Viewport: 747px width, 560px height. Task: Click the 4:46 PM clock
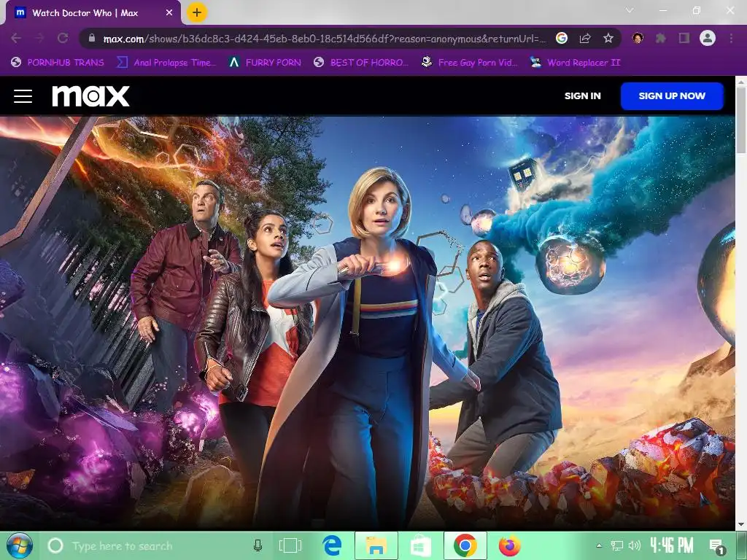(672, 545)
